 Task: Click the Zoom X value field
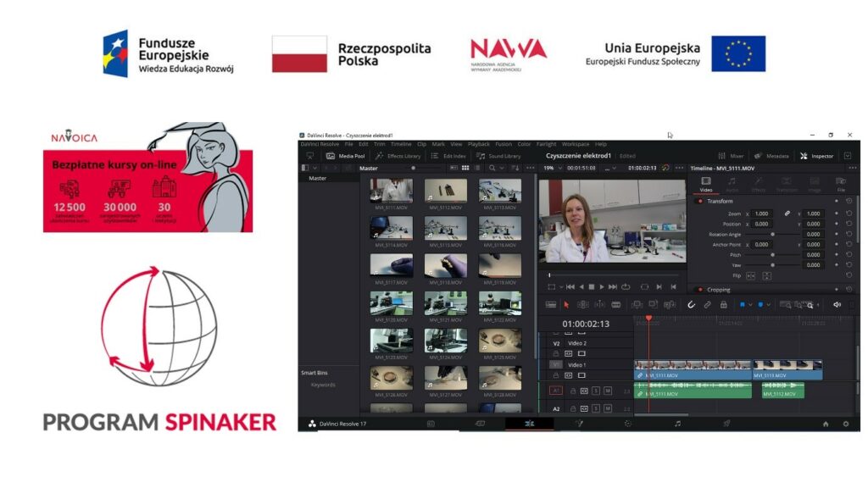(x=762, y=213)
